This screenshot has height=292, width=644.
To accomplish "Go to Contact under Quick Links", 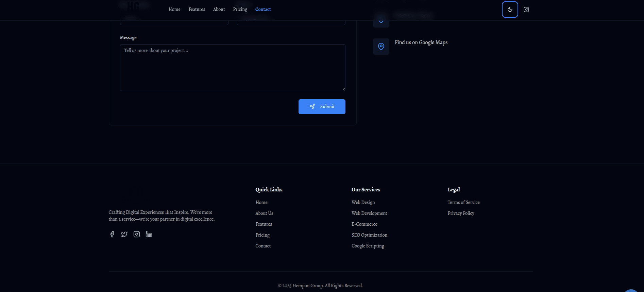I will click(x=263, y=246).
